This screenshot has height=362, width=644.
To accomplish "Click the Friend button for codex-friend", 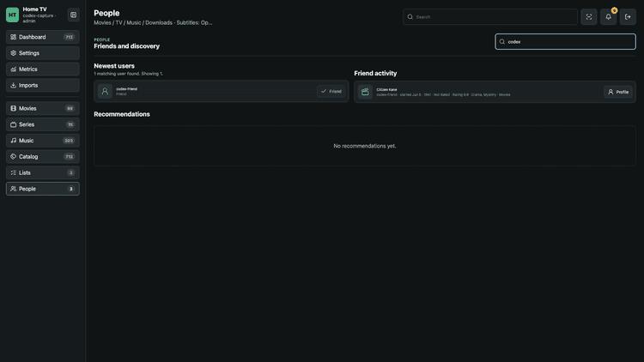I will click(x=331, y=91).
